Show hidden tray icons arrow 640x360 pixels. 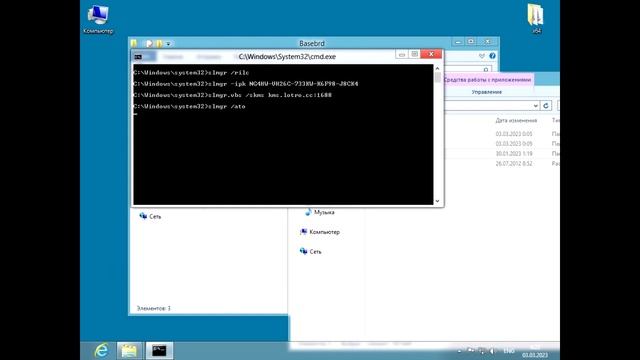click(x=460, y=351)
